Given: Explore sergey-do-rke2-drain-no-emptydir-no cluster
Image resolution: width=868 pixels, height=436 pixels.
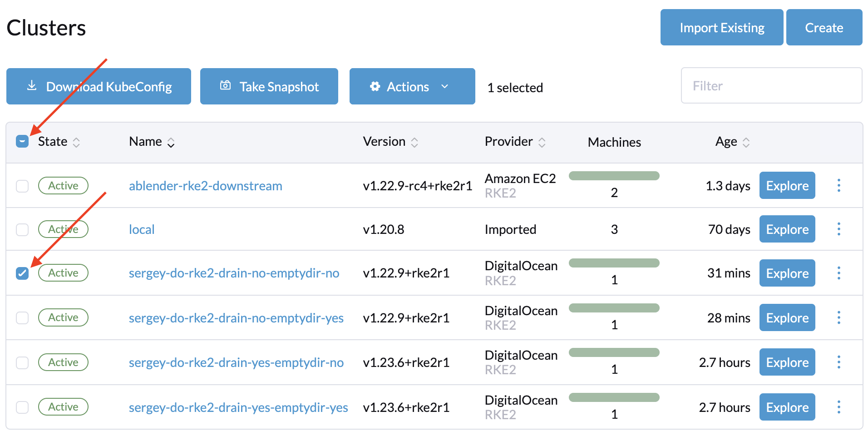Looking at the screenshot, I should 787,273.
